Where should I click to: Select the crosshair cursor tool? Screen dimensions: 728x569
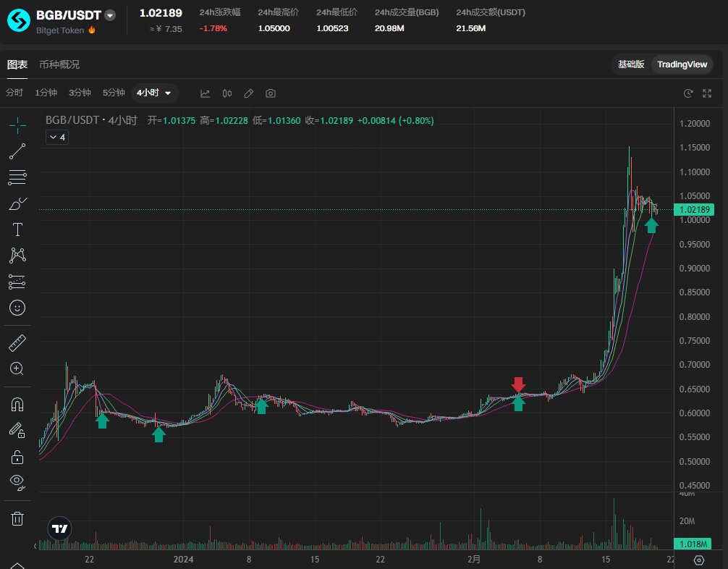pyautogui.click(x=17, y=125)
